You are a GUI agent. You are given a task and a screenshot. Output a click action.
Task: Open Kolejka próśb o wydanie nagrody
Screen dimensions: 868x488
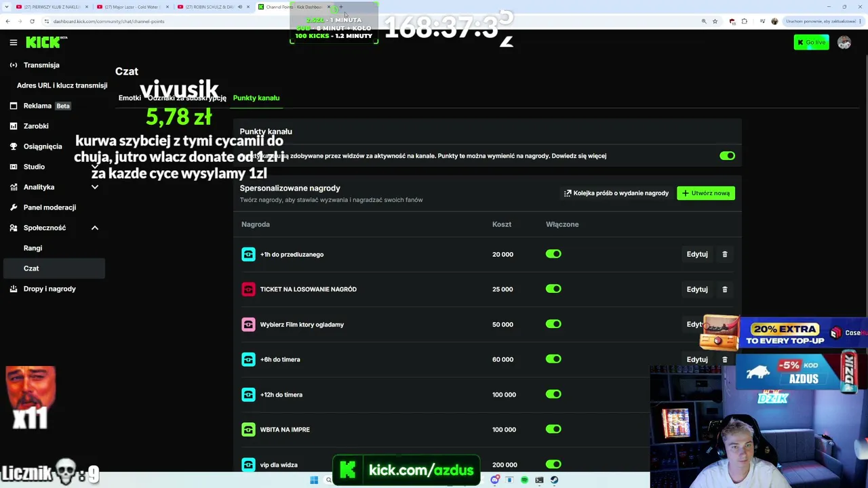tap(616, 193)
